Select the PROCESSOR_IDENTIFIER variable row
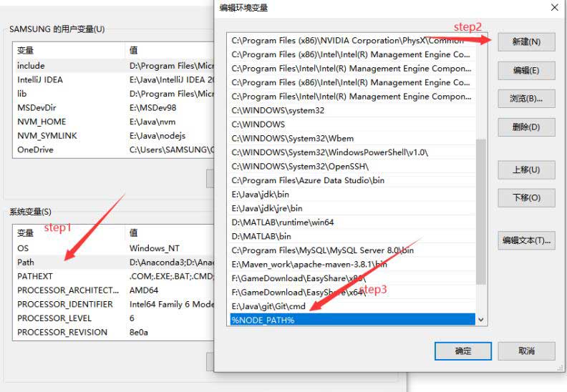 pos(114,305)
